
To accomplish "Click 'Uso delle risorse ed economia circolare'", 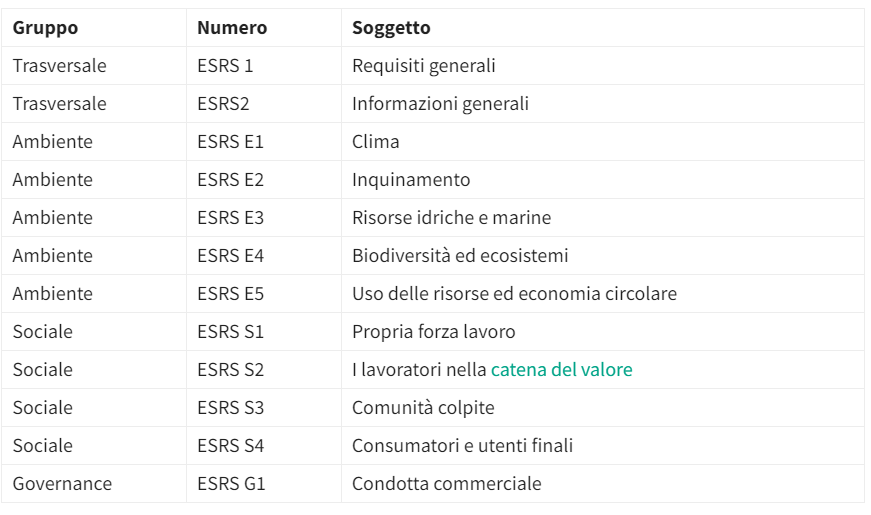I will [514, 294].
